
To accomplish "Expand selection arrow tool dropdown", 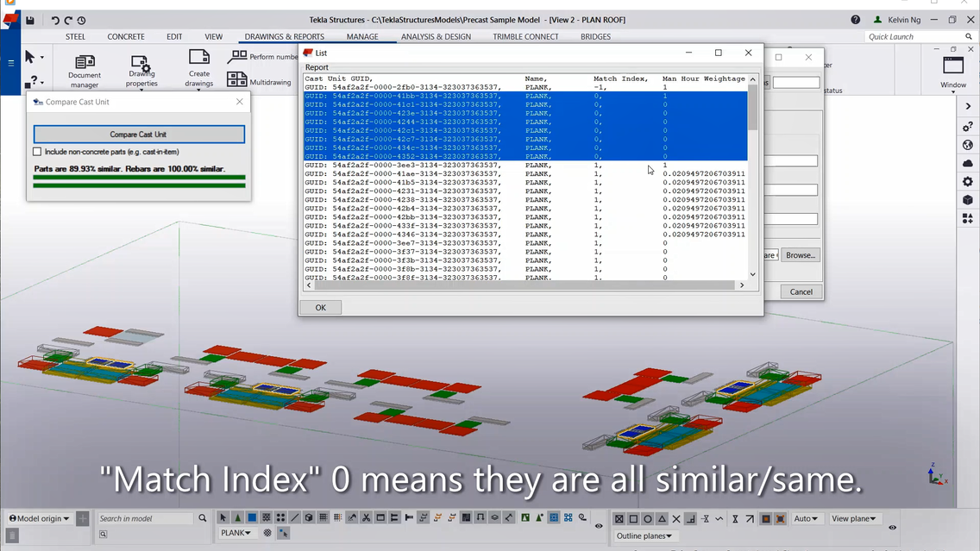I will pyautogui.click(x=42, y=58).
